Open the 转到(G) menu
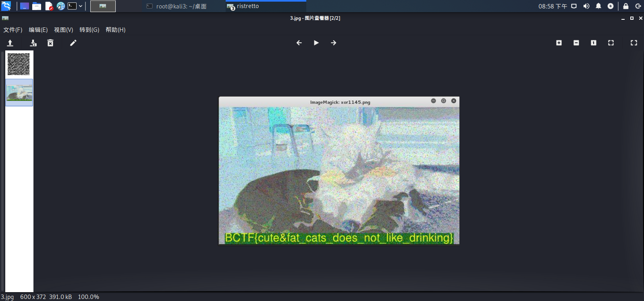 [x=89, y=30]
